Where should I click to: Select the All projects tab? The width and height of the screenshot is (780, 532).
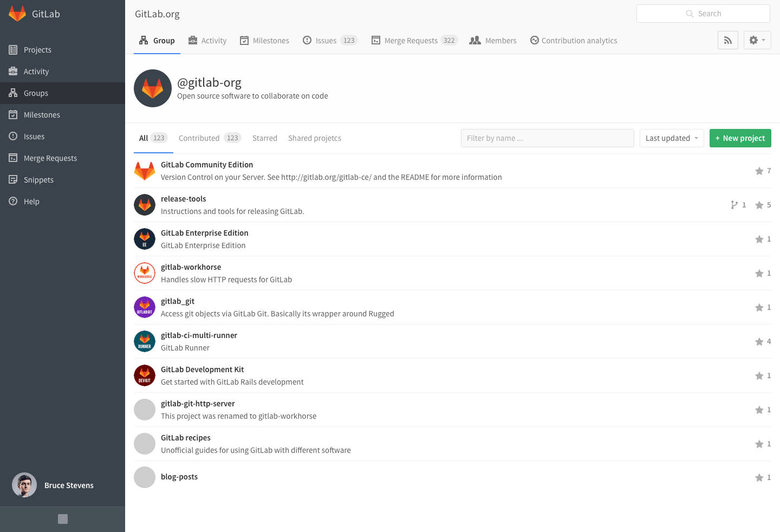coord(153,138)
